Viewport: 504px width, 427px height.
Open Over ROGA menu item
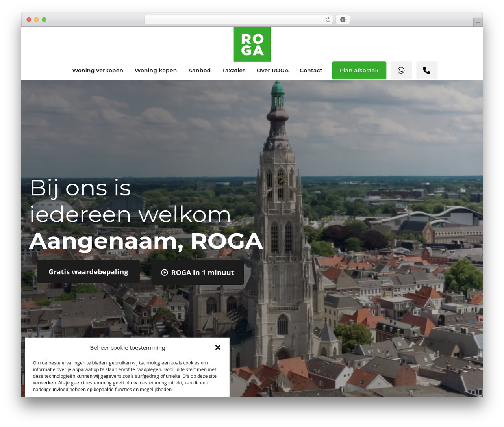[272, 71]
